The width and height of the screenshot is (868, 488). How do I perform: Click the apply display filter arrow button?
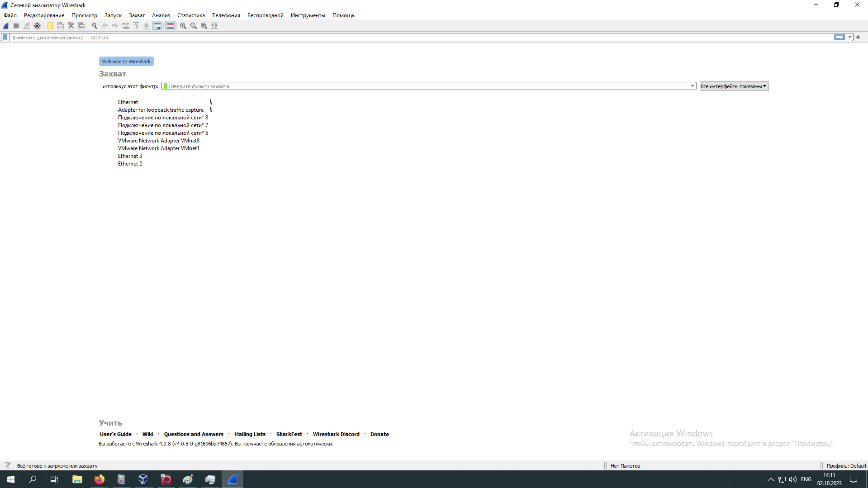coord(839,37)
